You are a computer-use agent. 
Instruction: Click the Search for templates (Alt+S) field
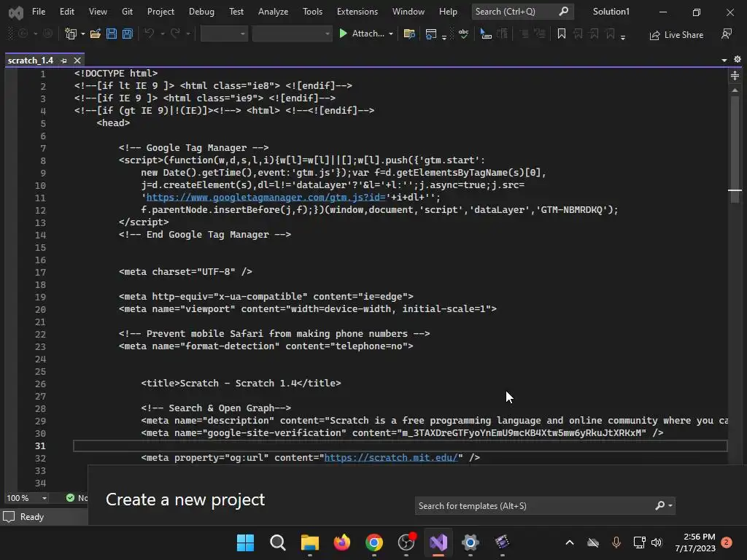tap(544, 506)
